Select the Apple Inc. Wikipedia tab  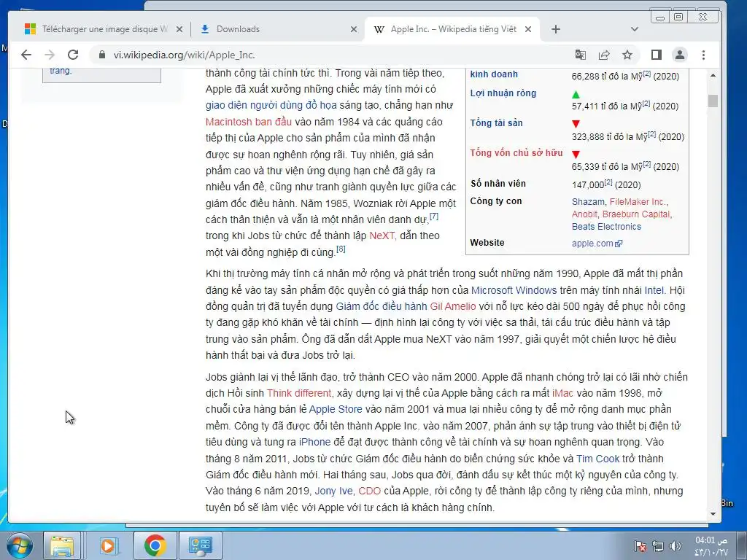(452, 29)
